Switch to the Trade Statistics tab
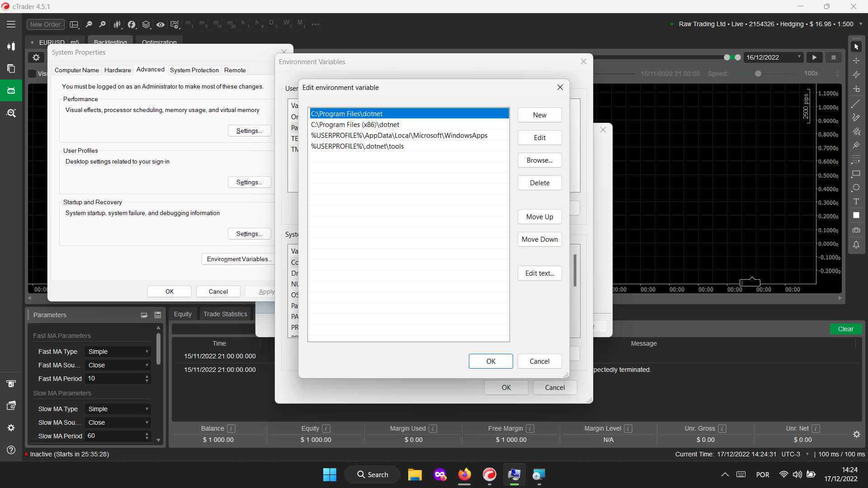Screen dimensions: 868x488 225,314
